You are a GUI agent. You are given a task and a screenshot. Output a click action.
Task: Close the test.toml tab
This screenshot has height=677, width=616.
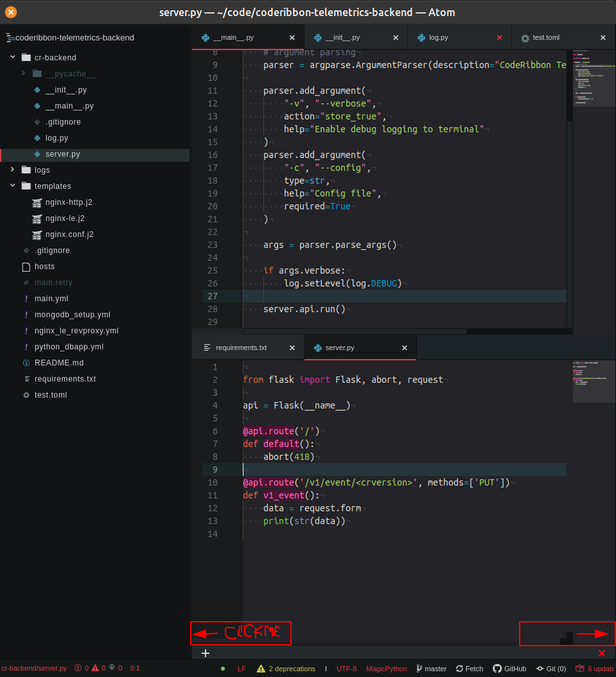pos(603,37)
